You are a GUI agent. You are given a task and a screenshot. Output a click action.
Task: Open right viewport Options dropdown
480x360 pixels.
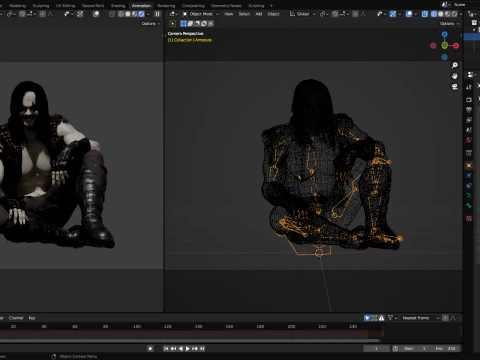tap(449, 24)
